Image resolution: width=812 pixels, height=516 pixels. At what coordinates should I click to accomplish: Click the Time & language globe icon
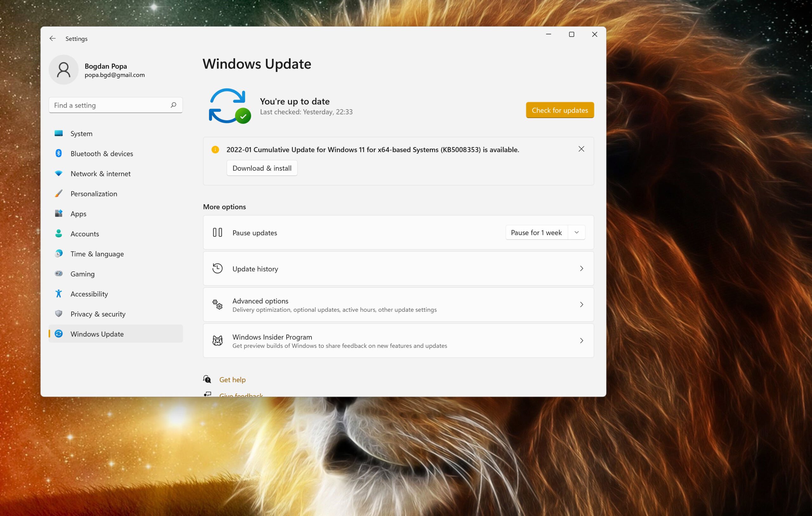[x=59, y=254]
